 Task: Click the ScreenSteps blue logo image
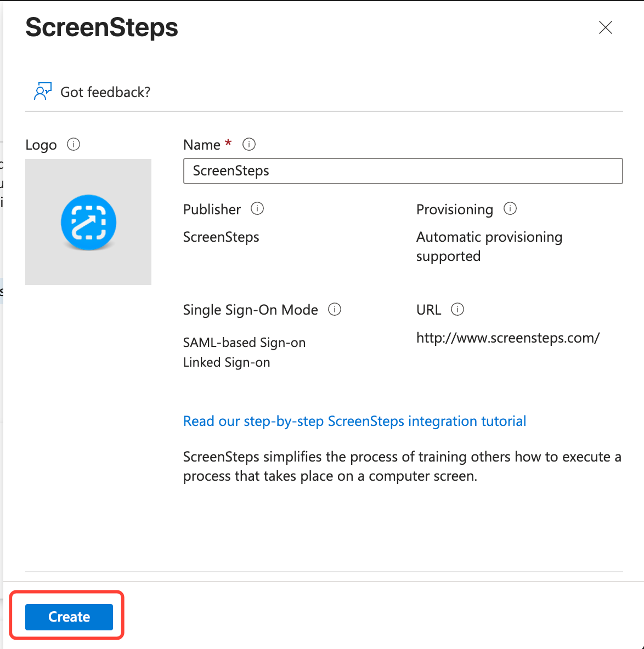[x=88, y=222]
